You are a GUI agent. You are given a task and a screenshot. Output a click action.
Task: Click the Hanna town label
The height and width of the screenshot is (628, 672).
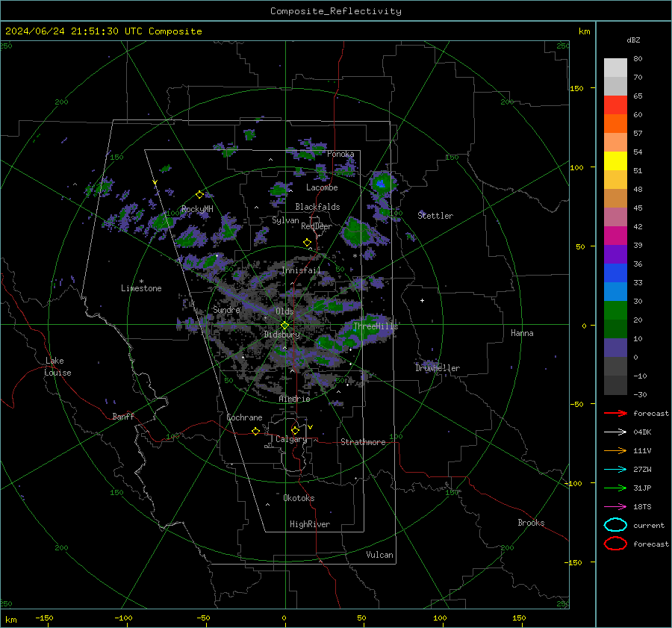click(x=522, y=333)
